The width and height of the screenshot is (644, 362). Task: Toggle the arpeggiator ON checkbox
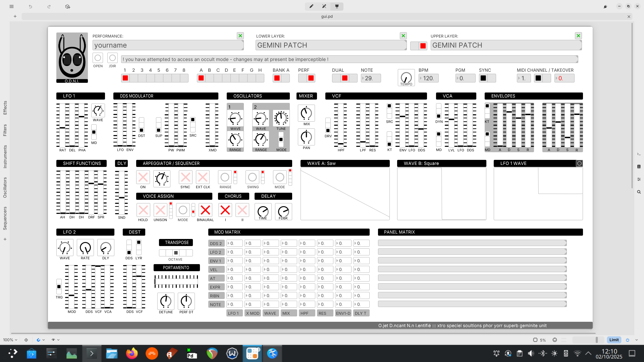[x=143, y=177]
